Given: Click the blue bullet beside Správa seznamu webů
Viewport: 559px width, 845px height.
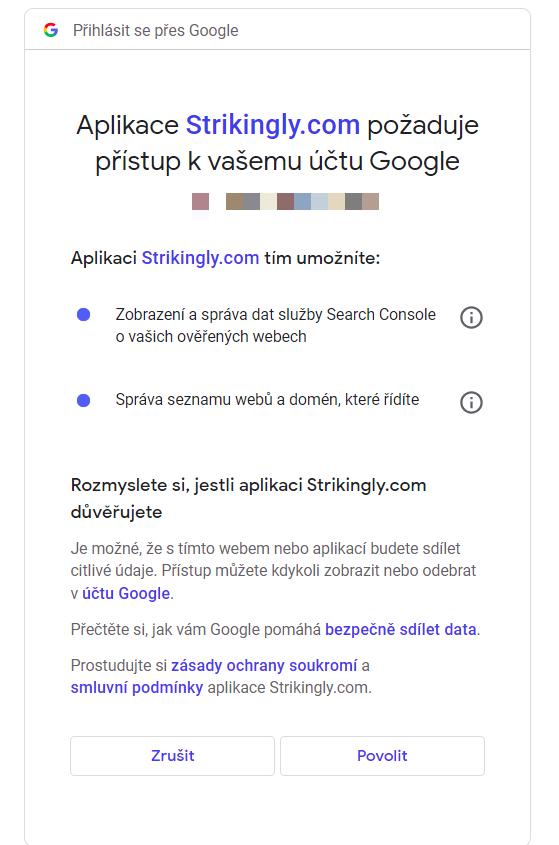Looking at the screenshot, I should tap(84, 400).
